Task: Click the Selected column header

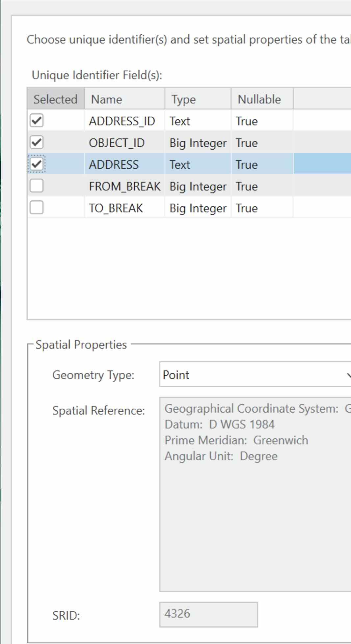Action: click(x=56, y=99)
